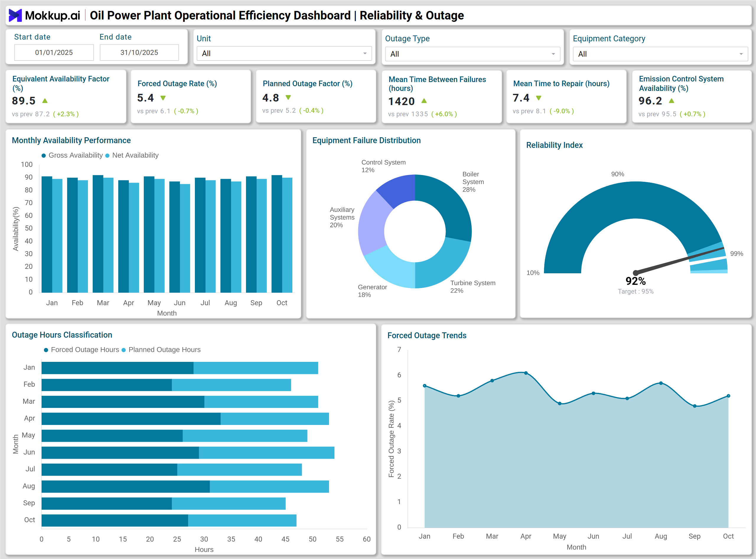Click the Outage Hours Classification title
Screen dimensions: 756x559
62,335
